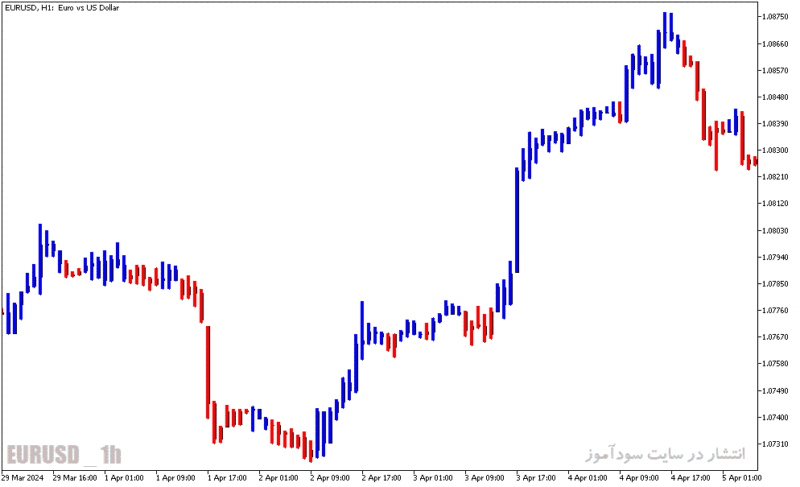
Task: Select price label 1.08480 on the scale
Action: [x=775, y=97]
